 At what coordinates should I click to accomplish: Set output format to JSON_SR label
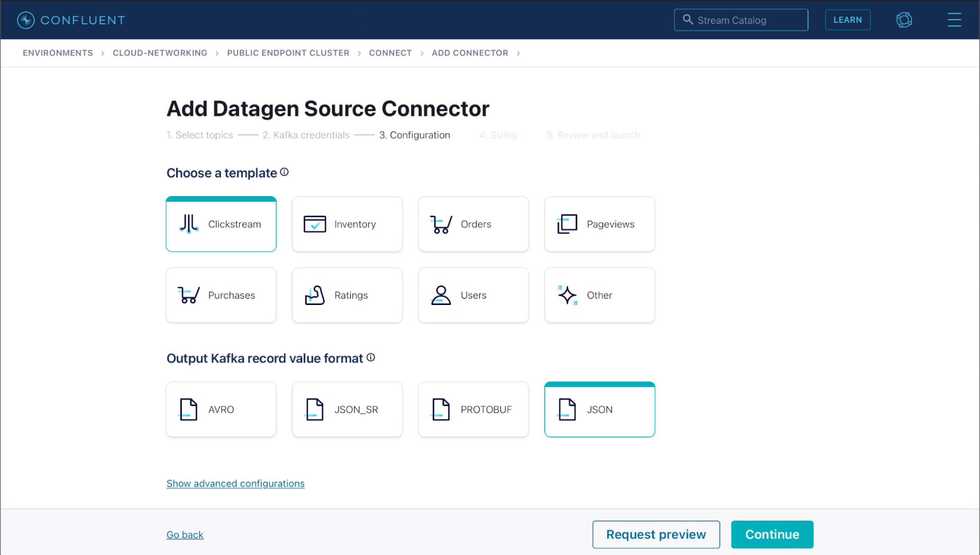coord(356,410)
